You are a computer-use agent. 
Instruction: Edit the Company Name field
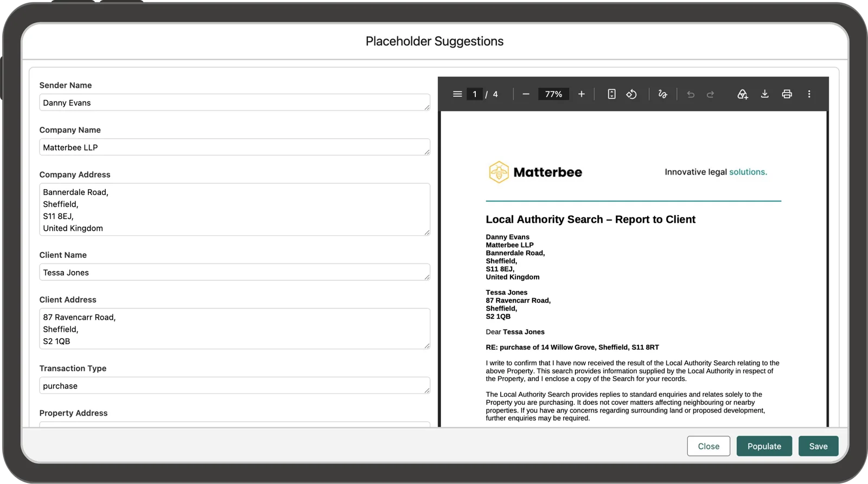(x=235, y=147)
